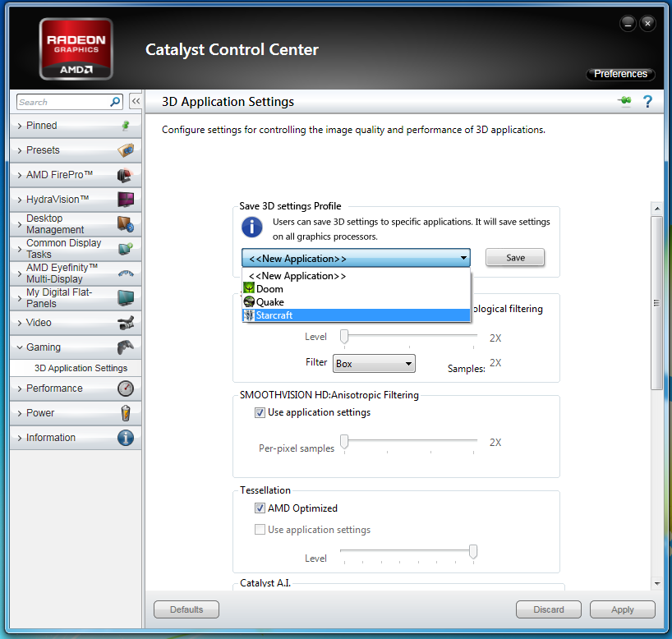Click the Gaming gamepad icon
This screenshot has width=672, height=639.
pos(125,347)
